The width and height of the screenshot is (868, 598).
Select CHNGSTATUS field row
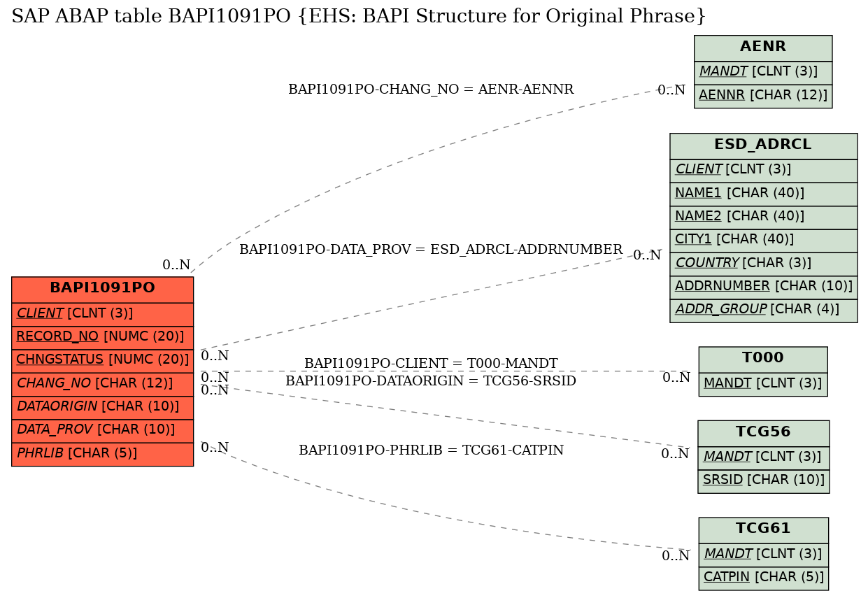(102, 360)
